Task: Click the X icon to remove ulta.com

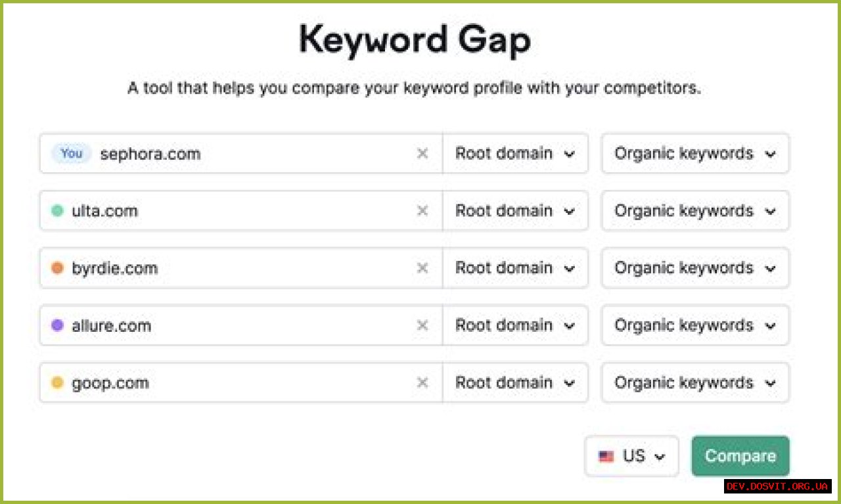Action: (x=423, y=210)
